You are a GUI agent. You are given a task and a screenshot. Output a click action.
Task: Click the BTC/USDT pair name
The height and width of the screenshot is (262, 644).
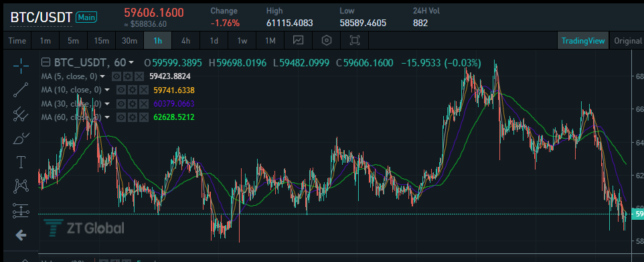click(41, 17)
